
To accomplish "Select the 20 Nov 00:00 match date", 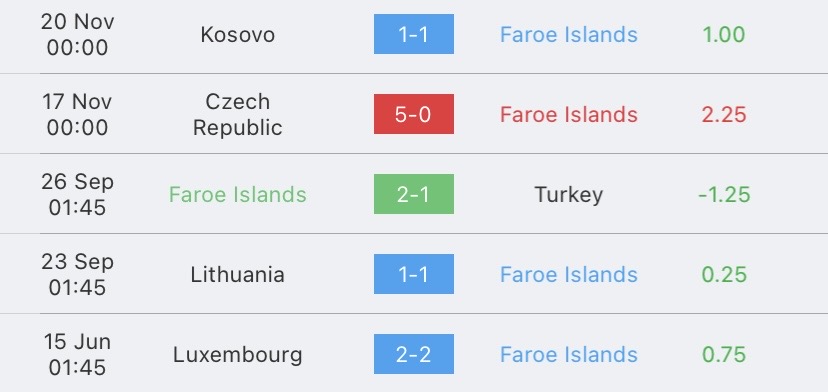I will click(77, 34).
